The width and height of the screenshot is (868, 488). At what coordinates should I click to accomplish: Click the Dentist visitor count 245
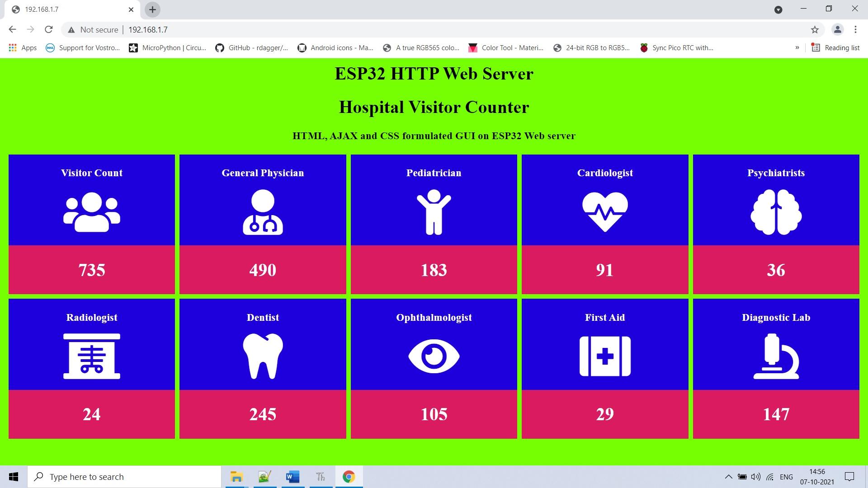click(262, 414)
